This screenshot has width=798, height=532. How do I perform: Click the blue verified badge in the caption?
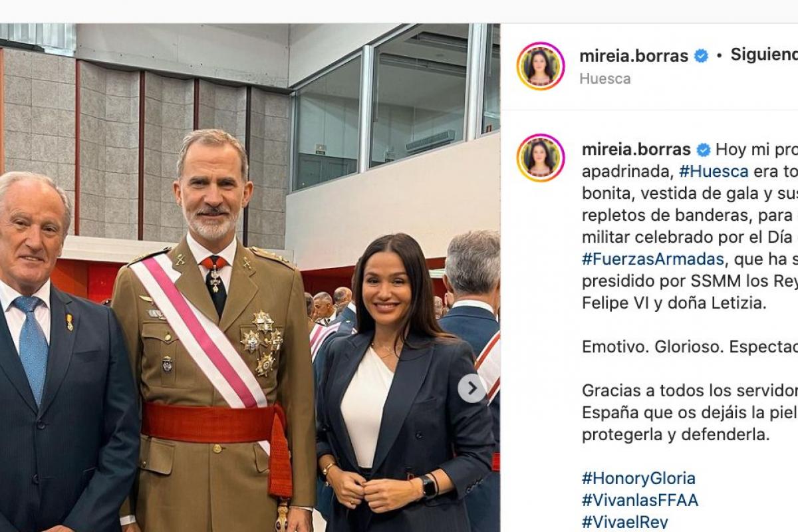point(704,150)
